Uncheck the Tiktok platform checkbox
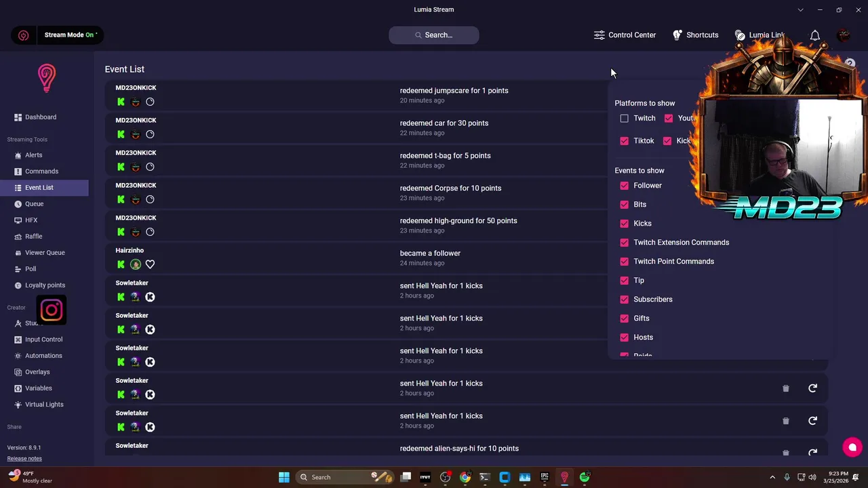The image size is (868, 488). [x=625, y=141]
